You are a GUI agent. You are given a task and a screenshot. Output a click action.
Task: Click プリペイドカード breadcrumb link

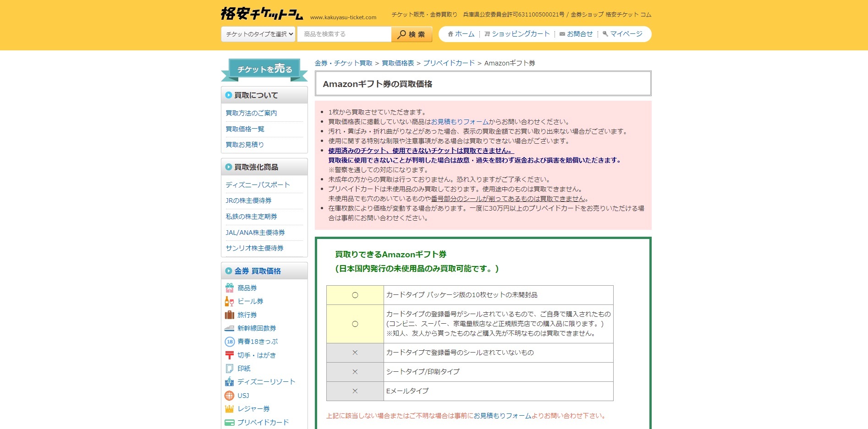pos(449,63)
